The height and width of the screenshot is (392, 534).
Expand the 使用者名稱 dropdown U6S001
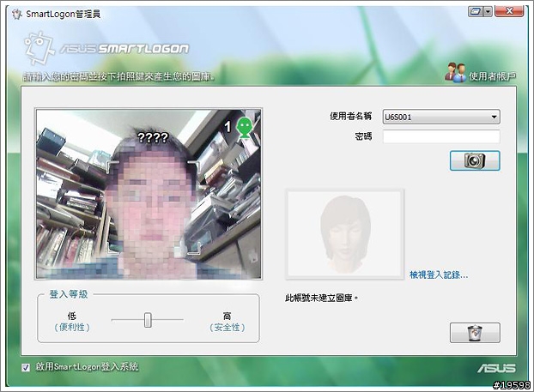point(441,117)
